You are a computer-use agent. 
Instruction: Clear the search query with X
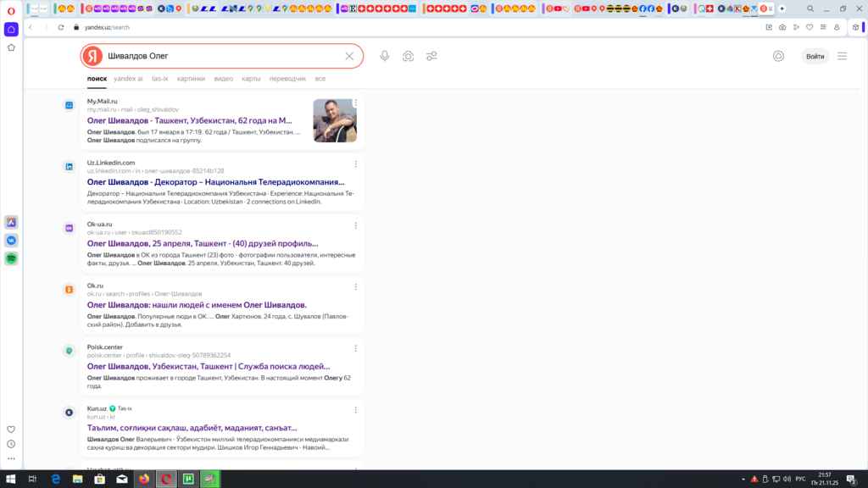point(349,56)
